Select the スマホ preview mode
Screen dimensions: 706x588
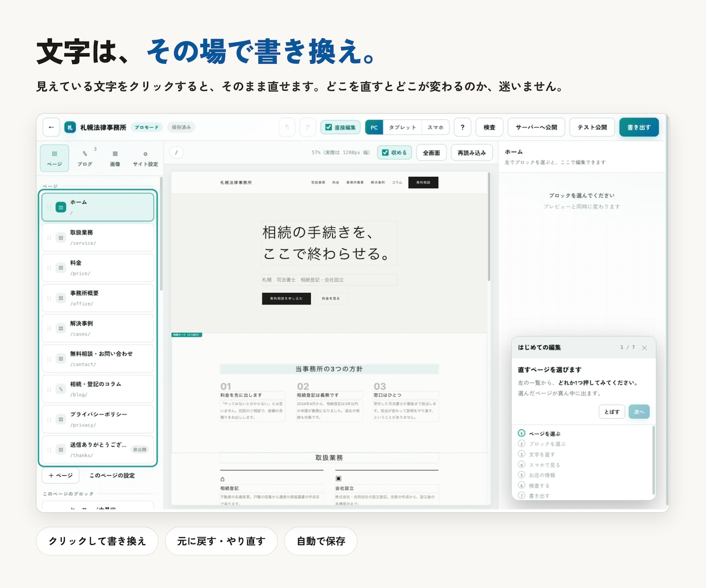tap(435, 127)
